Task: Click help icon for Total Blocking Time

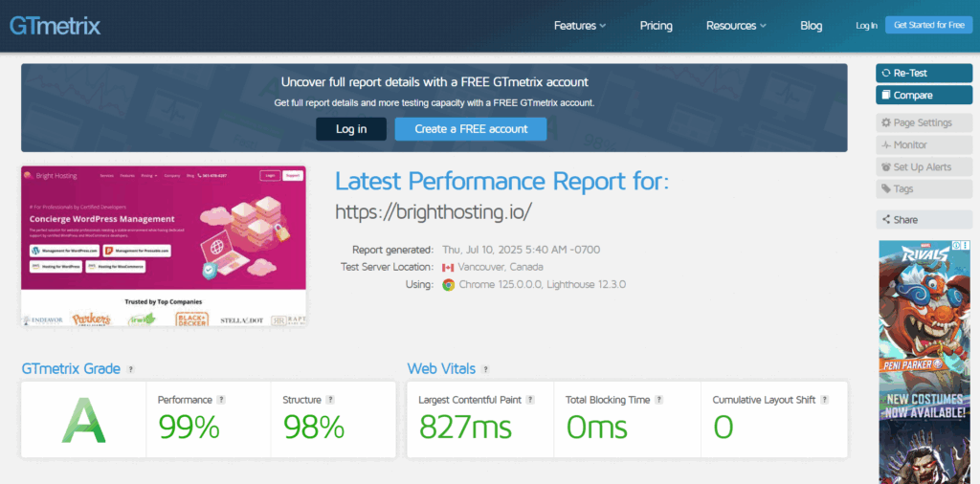Action: [658, 400]
